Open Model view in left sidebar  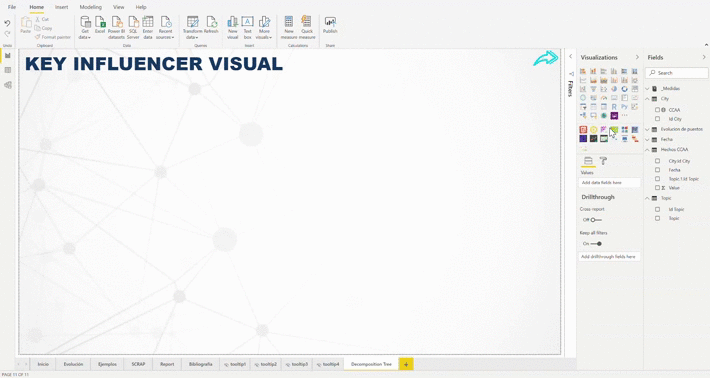(x=8, y=85)
